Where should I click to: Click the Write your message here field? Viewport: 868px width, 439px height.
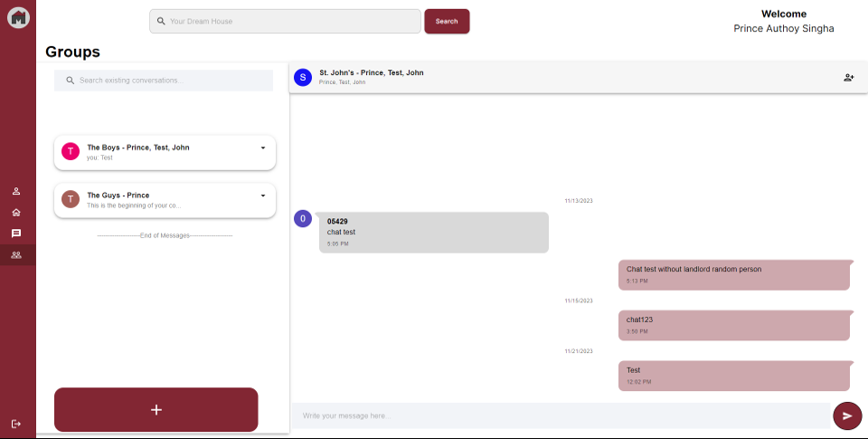click(561, 415)
